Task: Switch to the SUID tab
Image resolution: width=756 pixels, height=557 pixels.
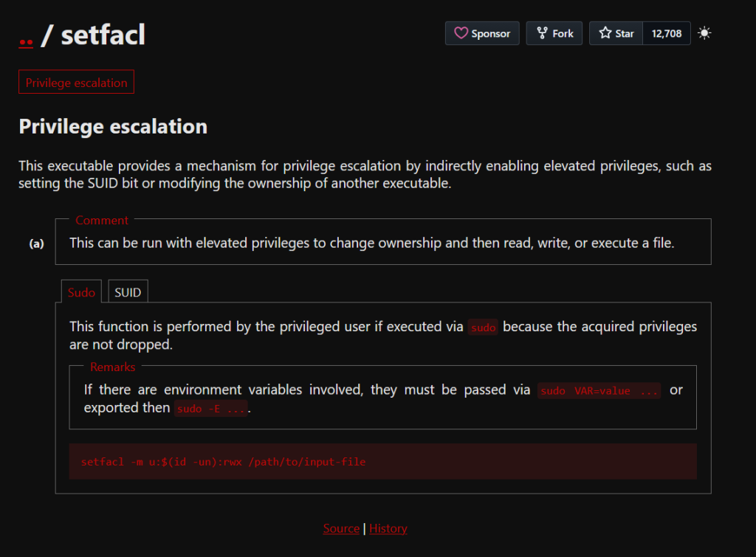Action: click(128, 292)
